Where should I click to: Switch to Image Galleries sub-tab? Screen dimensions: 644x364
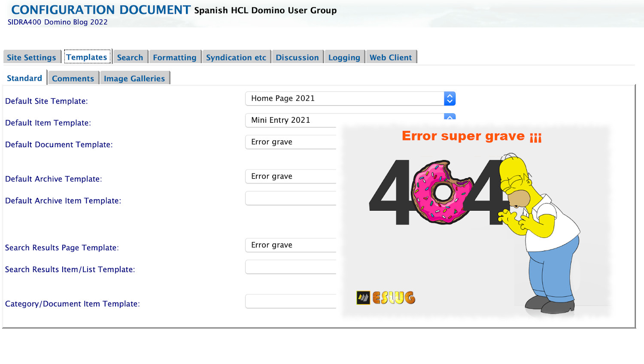click(x=134, y=78)
